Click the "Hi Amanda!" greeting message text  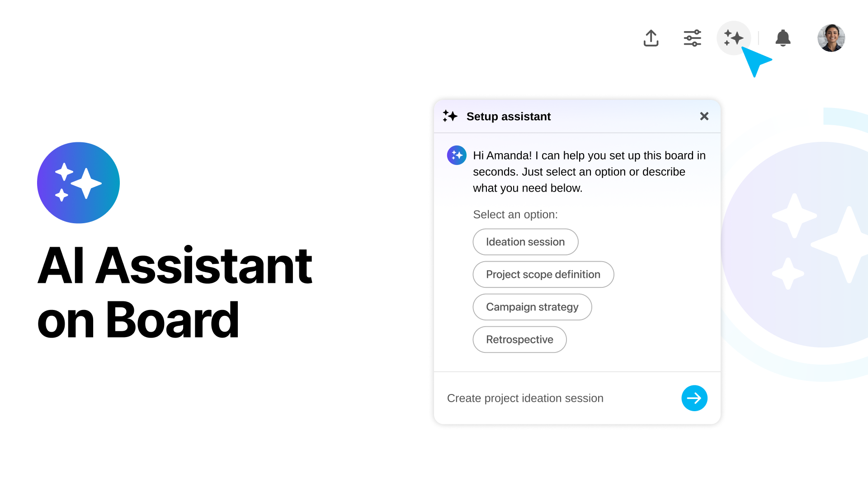click(x=589, y=172)
